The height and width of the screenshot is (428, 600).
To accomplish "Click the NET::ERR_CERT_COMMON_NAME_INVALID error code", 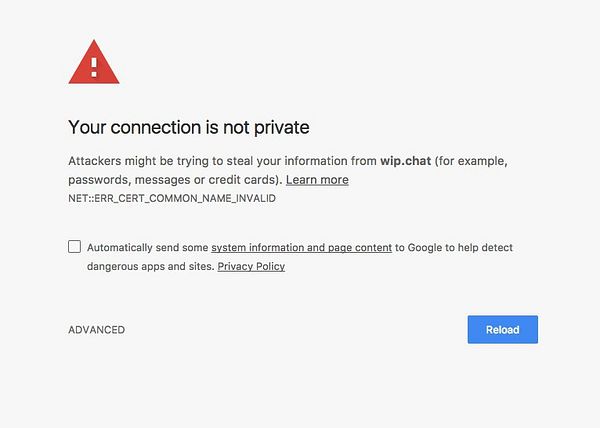I will tap(172, 199).
